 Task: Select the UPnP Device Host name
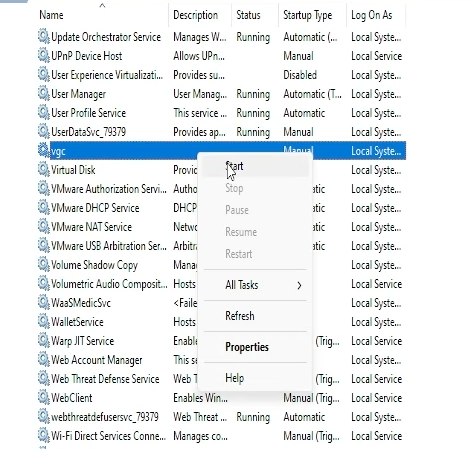(x=87, y=56)
